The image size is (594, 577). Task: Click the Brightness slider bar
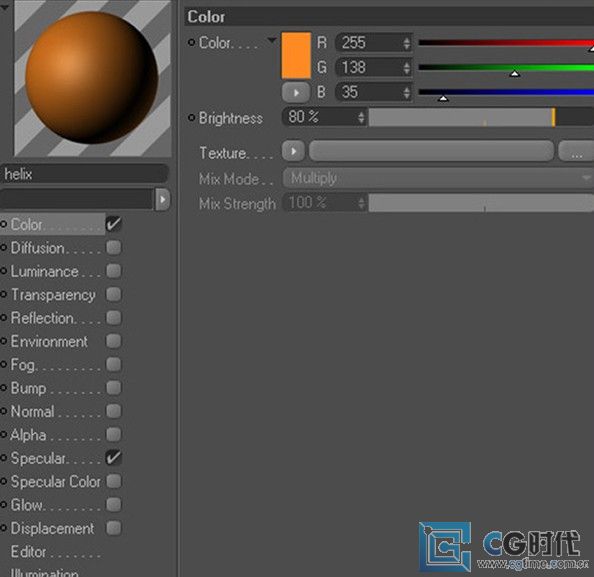481,117
